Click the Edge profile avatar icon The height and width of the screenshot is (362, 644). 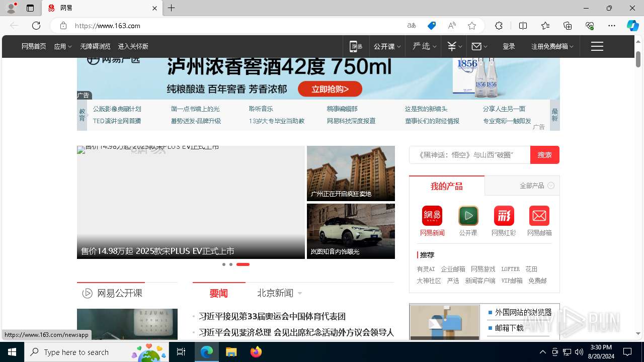[11, 8]
